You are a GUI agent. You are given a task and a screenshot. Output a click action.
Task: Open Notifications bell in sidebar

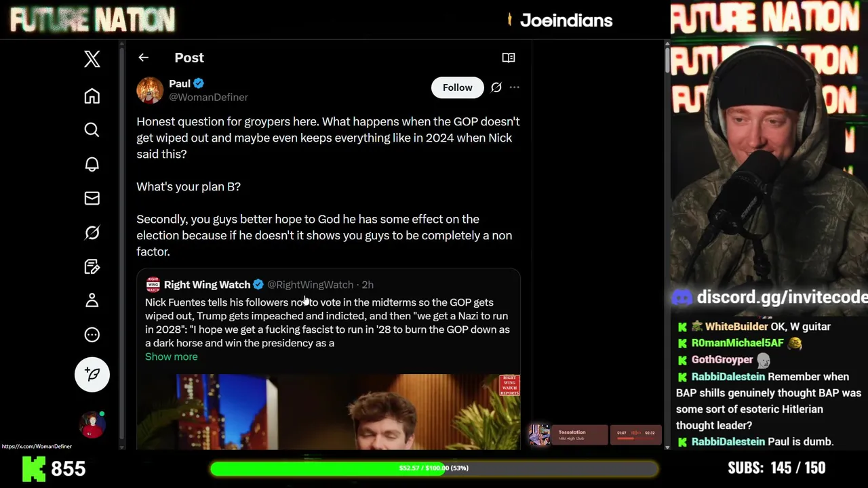point(92,164)
